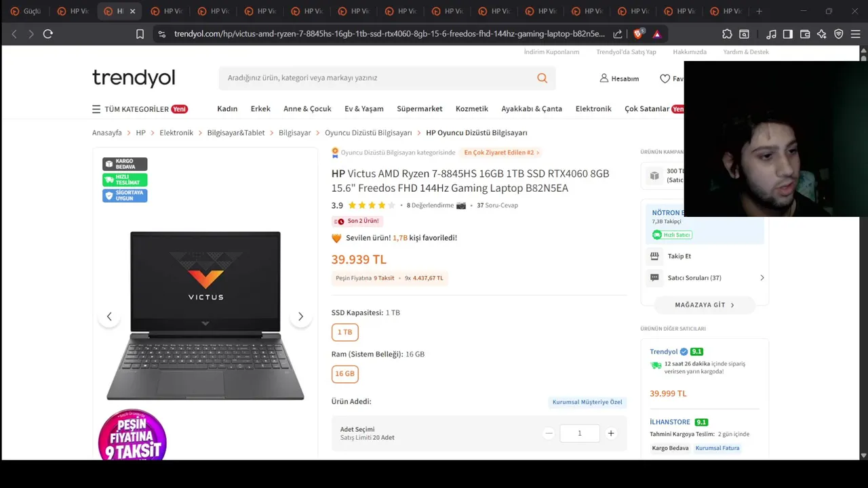Increase quantity with plus button

[x=610, y=433]
